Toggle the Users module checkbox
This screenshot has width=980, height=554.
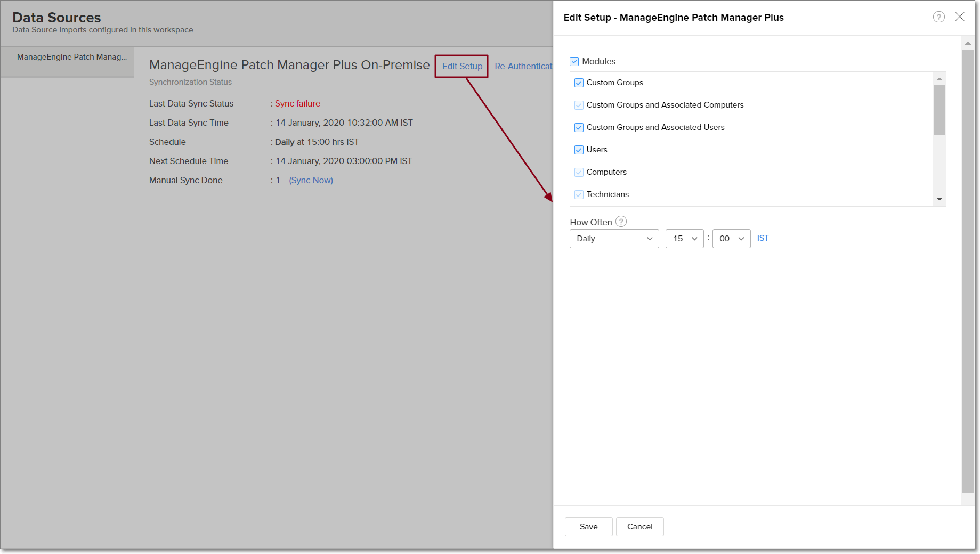(x=579, y=150)
